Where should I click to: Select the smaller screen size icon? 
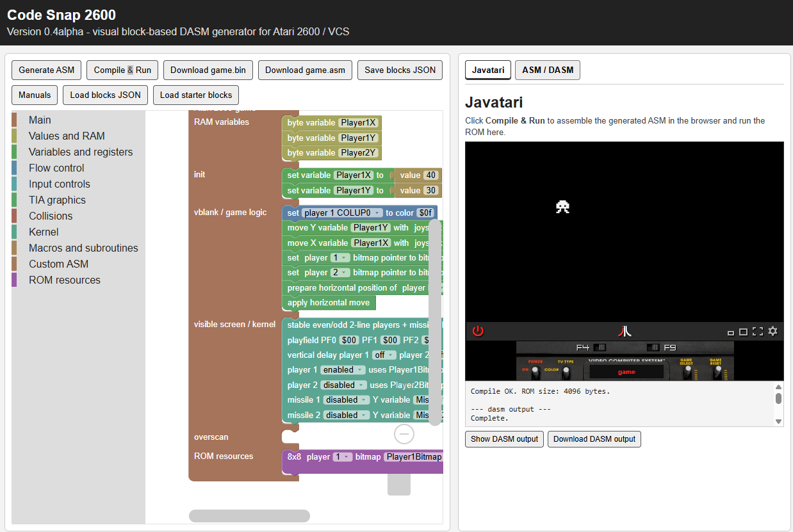point(731,332)
